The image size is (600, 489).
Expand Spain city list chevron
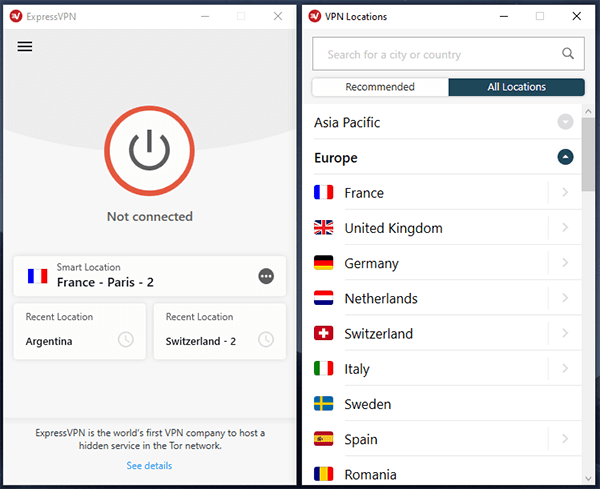point(565,439)
